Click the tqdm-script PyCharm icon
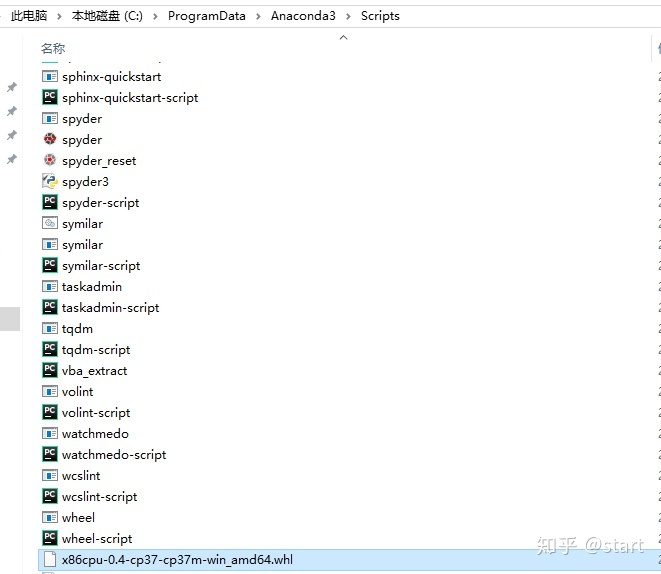The height and width of the screenshot is (574, 661). [50, 349]
